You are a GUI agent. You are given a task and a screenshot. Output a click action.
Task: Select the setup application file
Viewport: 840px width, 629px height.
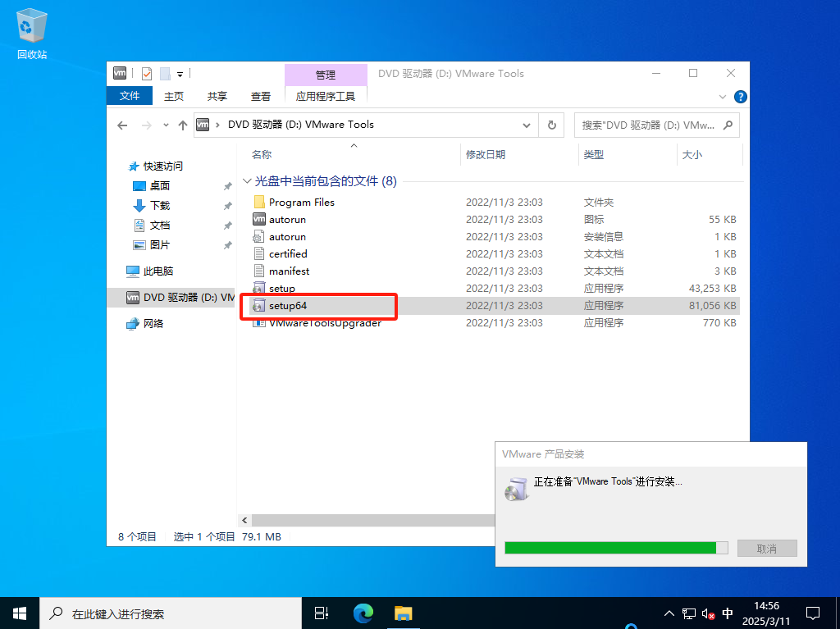click(282, 288)
